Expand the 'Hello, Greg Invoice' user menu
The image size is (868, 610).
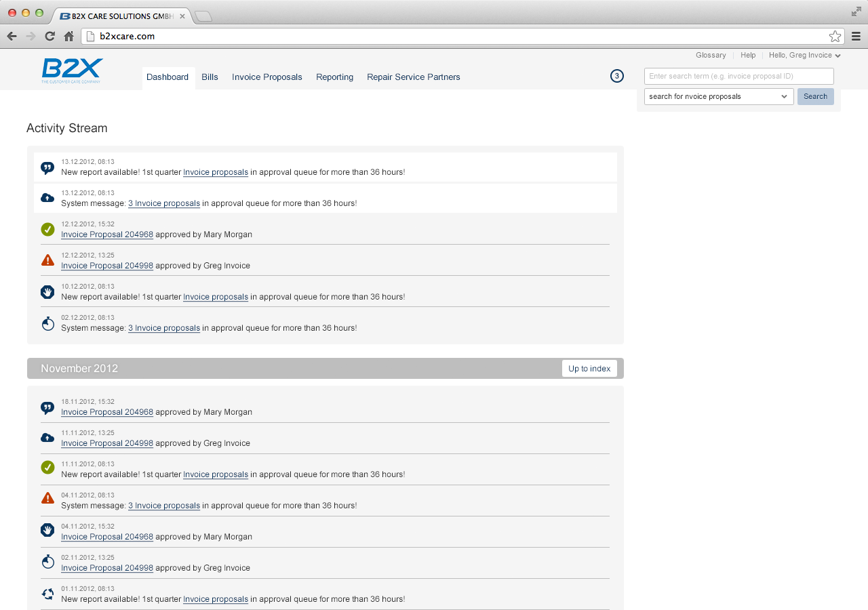(804, 56)
